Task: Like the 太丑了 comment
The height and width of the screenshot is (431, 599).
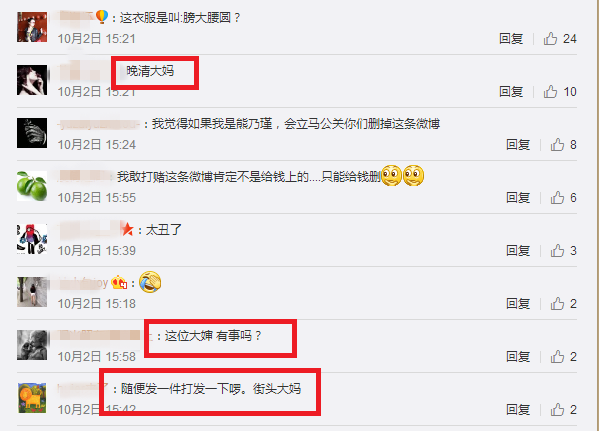Action: click(x=557, y=251)
